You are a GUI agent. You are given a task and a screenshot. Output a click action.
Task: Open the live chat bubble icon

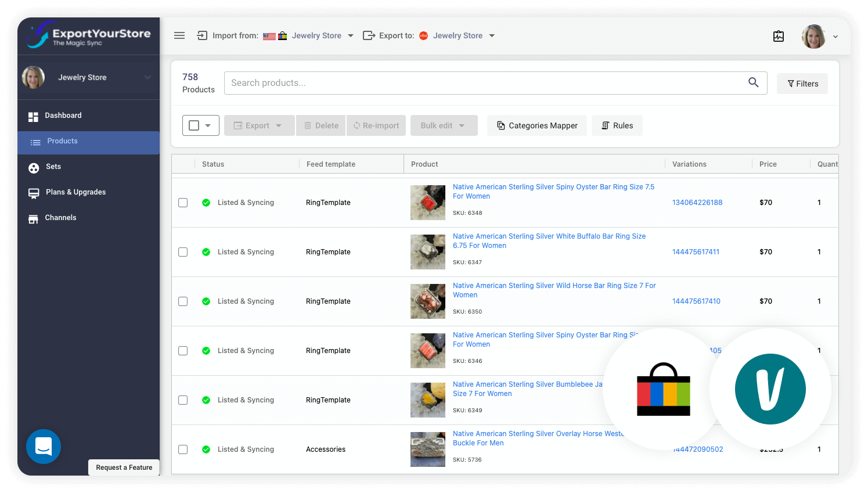click(44, 446)
